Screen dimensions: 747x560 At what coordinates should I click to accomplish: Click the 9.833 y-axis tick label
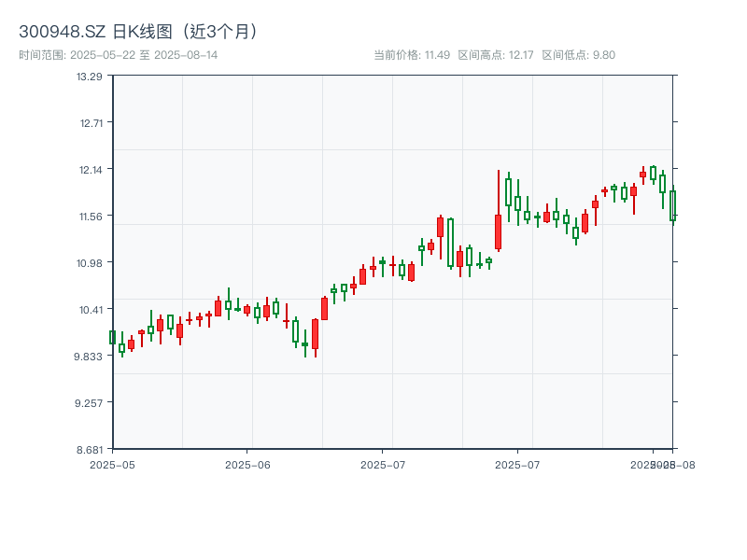click(89, 356)
